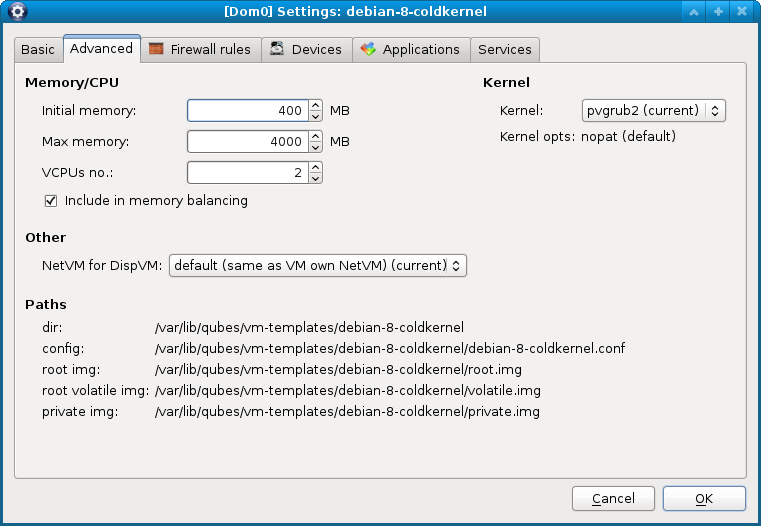
Task: Click the Memory/CPU section heading
Action: [x=72, y=82]
